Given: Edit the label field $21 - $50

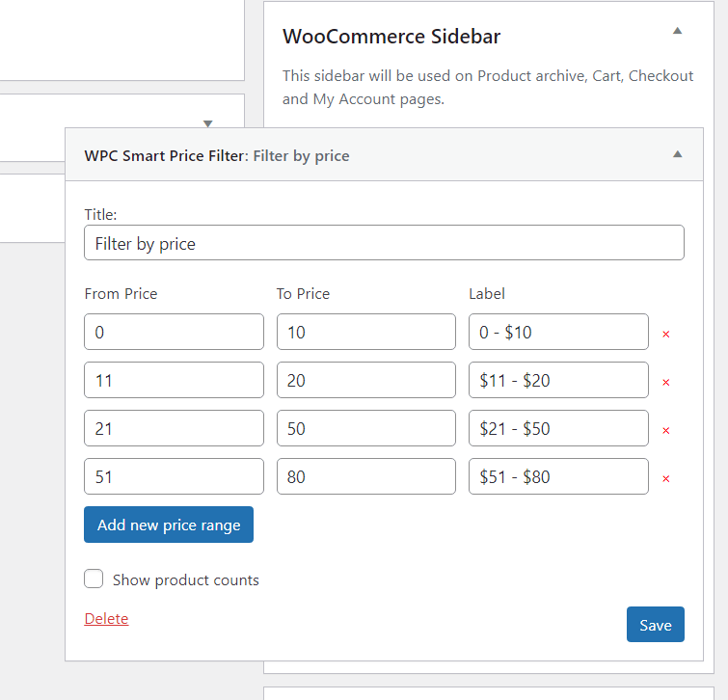Looking at the screenshot, I should 558,428.
